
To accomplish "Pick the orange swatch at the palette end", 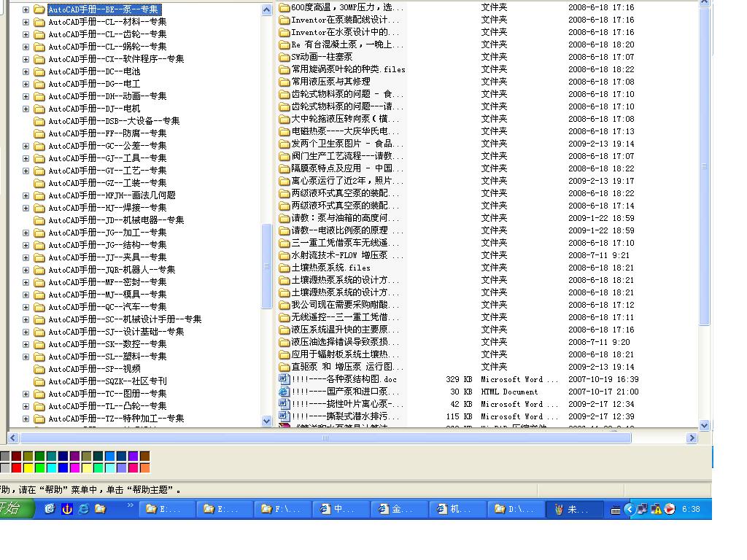I will point(145,467).
